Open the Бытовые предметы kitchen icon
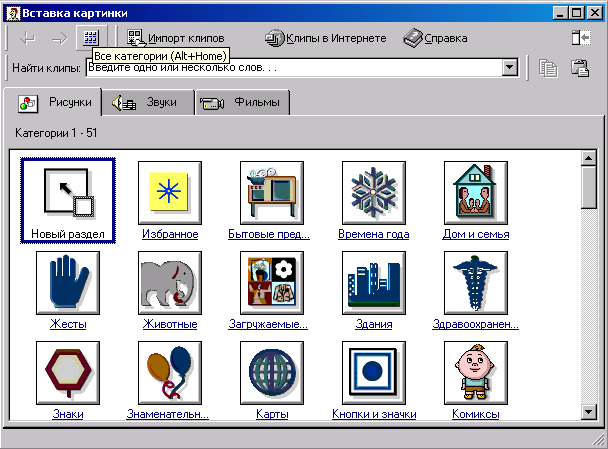The height and width of the screenshot is (449, 608). pos(272,193)
